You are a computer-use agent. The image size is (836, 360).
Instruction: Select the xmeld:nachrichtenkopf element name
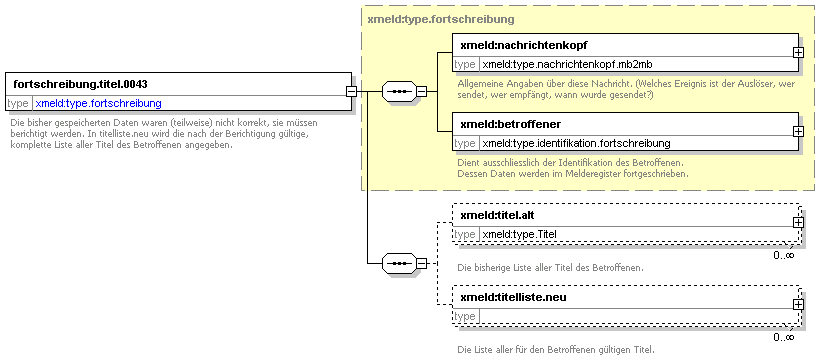tap(524, 45)
